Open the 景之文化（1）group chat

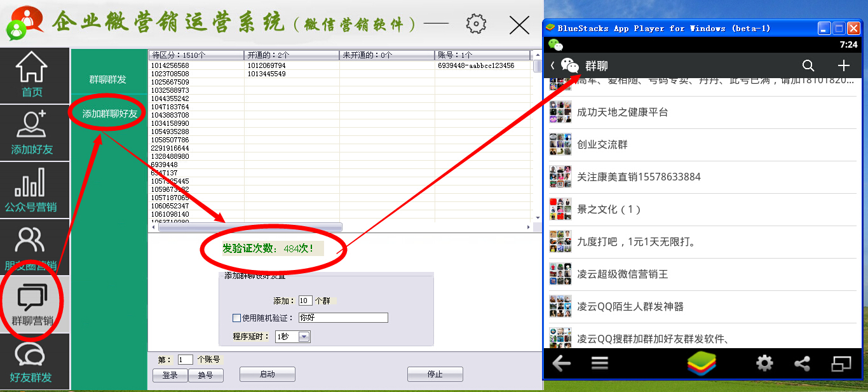click(x=703, y=210)
